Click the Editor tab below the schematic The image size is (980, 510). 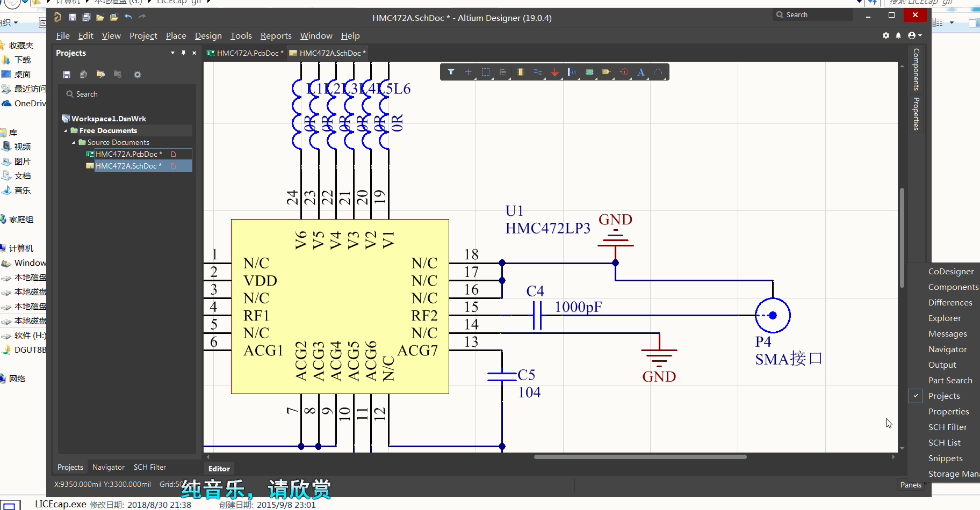pos(219,469)
